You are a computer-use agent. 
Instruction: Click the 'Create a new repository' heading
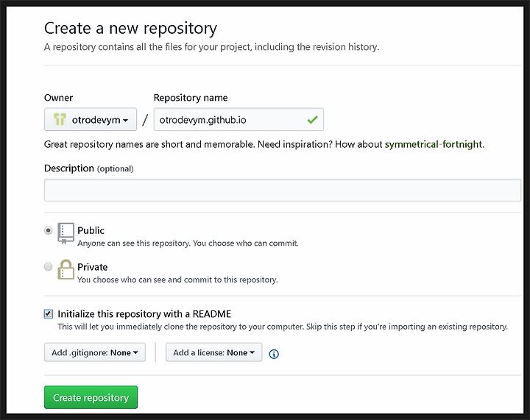[130, 29]
